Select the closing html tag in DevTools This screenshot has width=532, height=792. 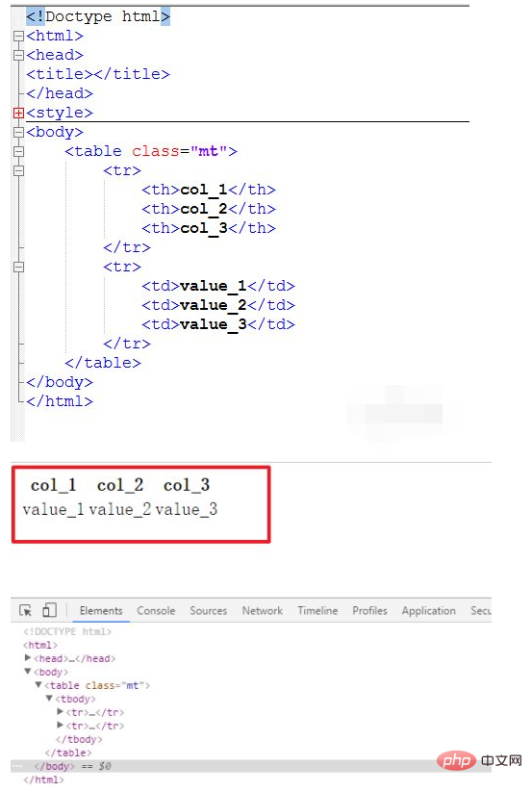(x=44, y=779)
